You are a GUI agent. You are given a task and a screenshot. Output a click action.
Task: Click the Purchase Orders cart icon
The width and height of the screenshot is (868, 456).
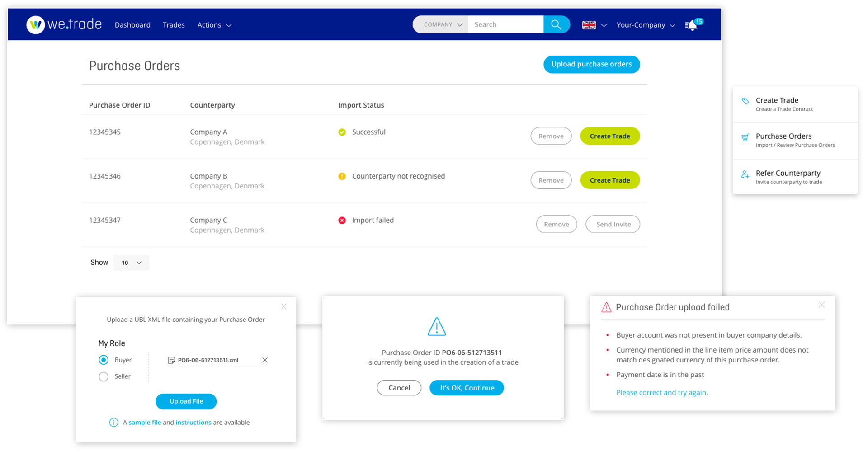[x=745, y=137]
